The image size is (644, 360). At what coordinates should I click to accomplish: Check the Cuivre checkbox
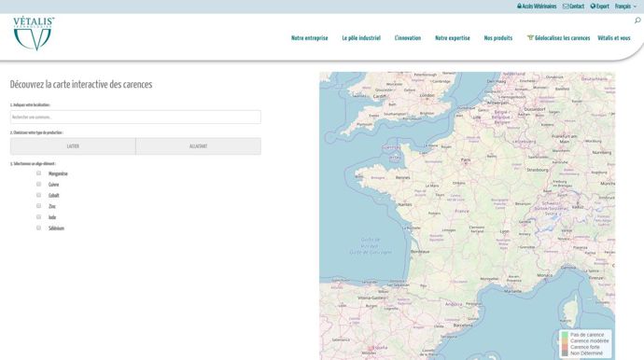point(38,185)
